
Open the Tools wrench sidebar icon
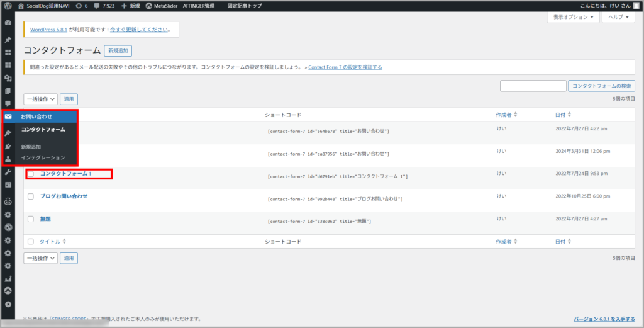(x=8, y=172)
